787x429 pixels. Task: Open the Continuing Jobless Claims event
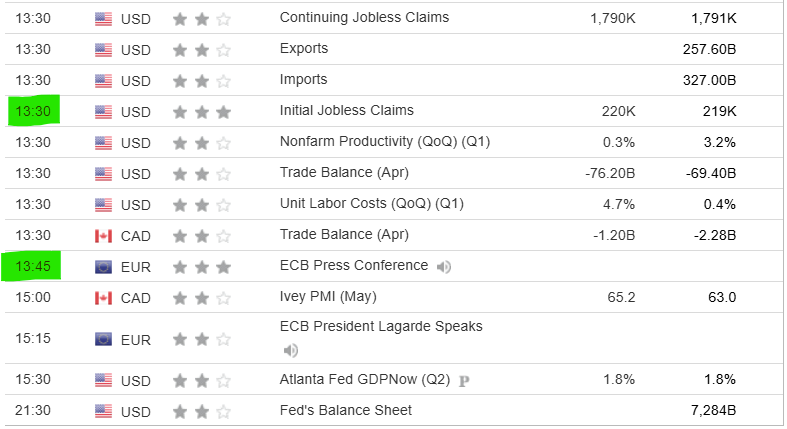coord(364,17)
